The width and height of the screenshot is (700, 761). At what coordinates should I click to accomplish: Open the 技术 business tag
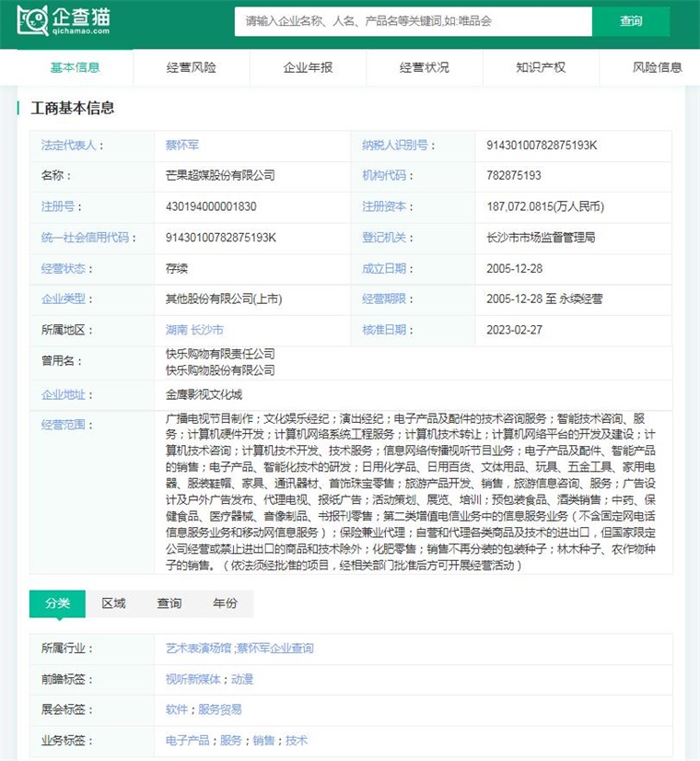(297, 741)
